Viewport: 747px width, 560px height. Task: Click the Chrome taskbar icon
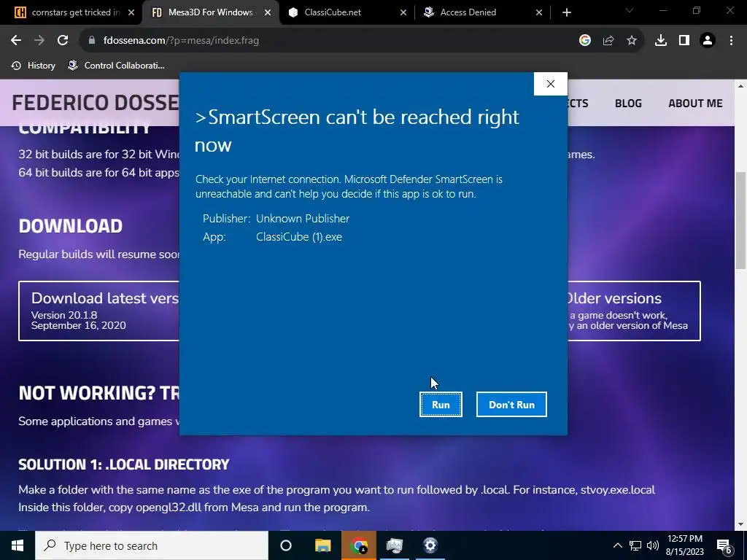pyautogui.click(x=359, y=545)
